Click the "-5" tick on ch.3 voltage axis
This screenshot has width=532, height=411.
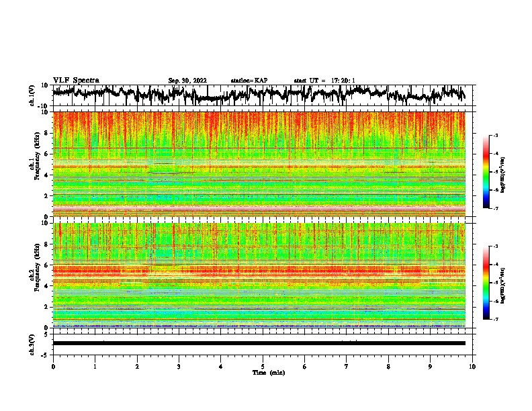pos(45,355)
